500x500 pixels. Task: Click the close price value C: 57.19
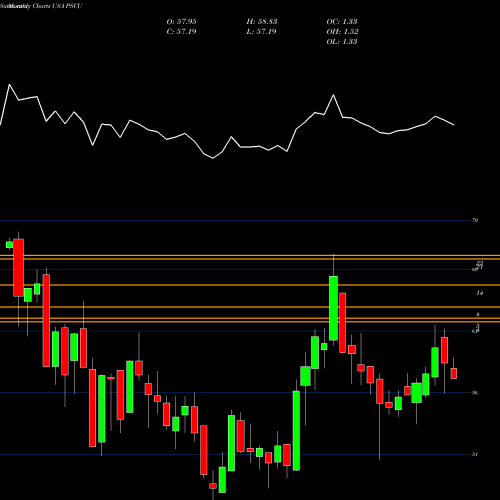pyautogui.click(x=181, y=32)
